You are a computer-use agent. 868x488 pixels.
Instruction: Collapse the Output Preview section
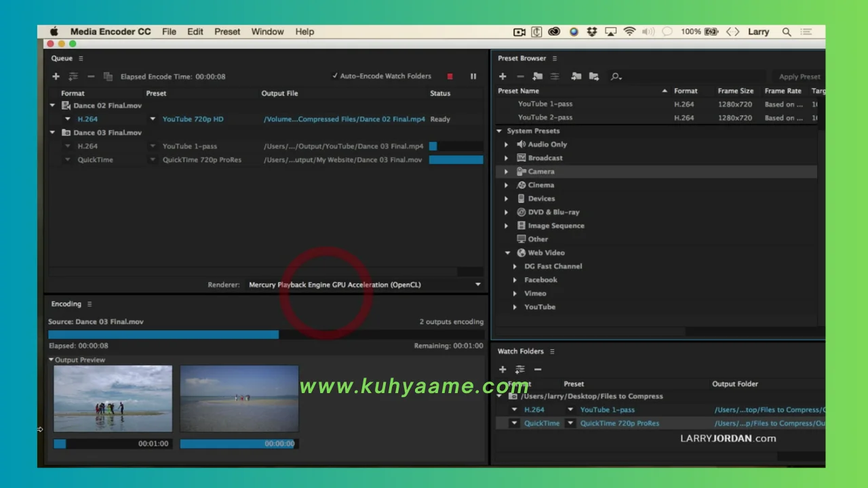coord(51,360)
